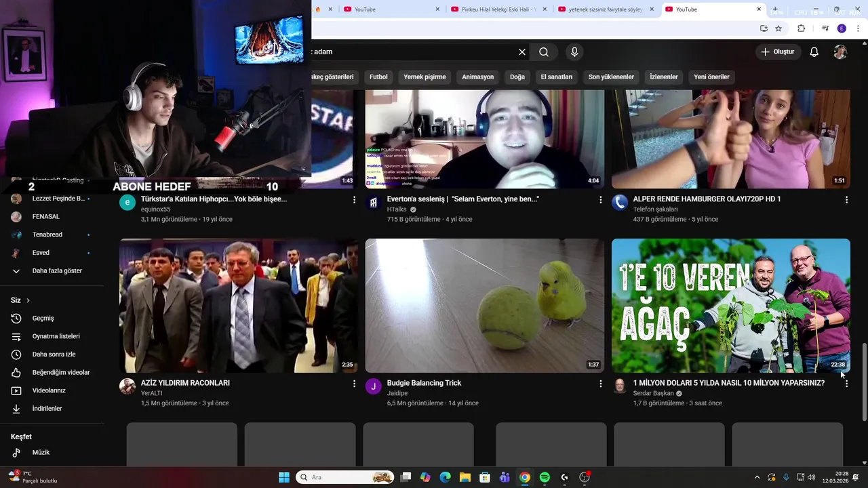Open the YouTube account avatar menu
This screenshot has width=868, height=488.
point(840,52)
